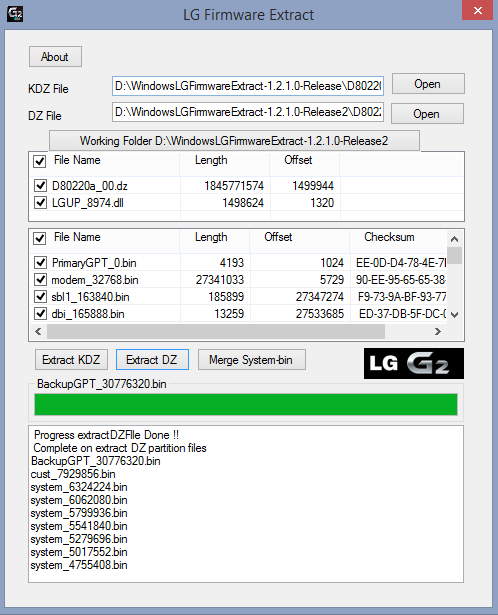This screenshot has width=498, height=615.
Task: Select dbi_165888.bin row name
Action: (88, 314)
